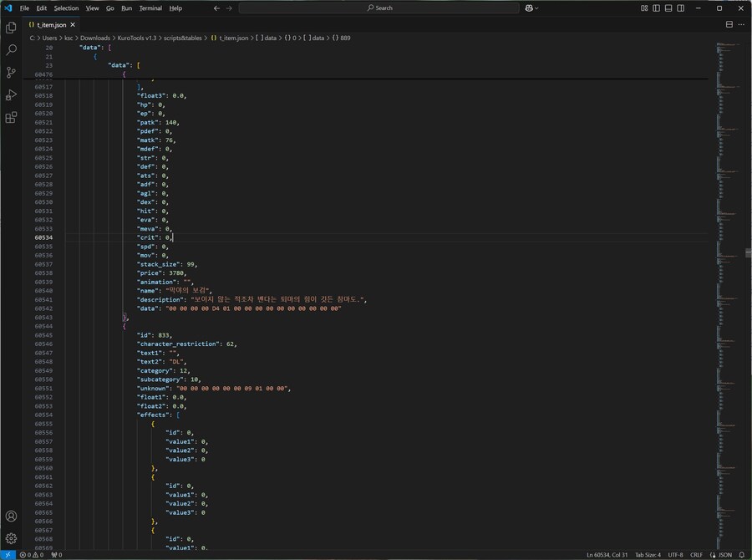Open the Manage gear settings icon

(11, 539)
